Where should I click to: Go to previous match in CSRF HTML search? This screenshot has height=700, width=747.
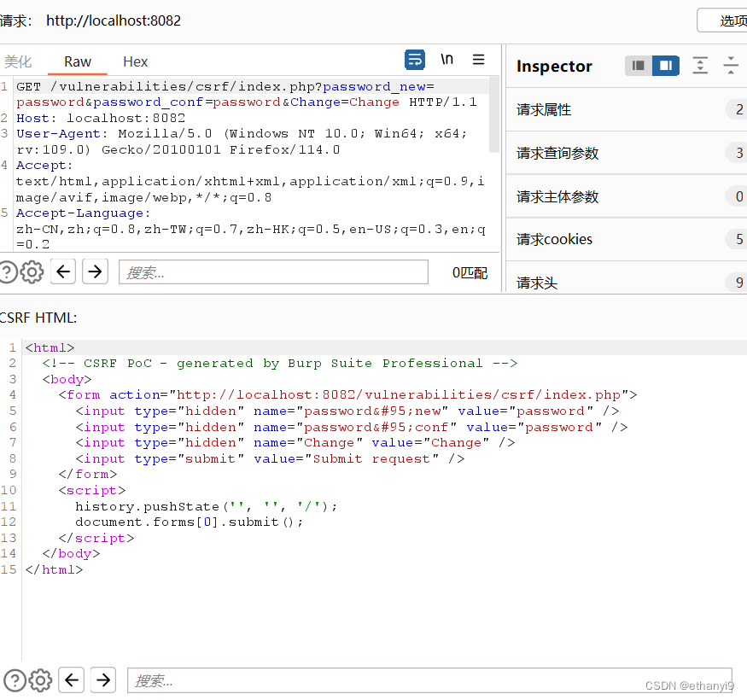coord(72,680)
